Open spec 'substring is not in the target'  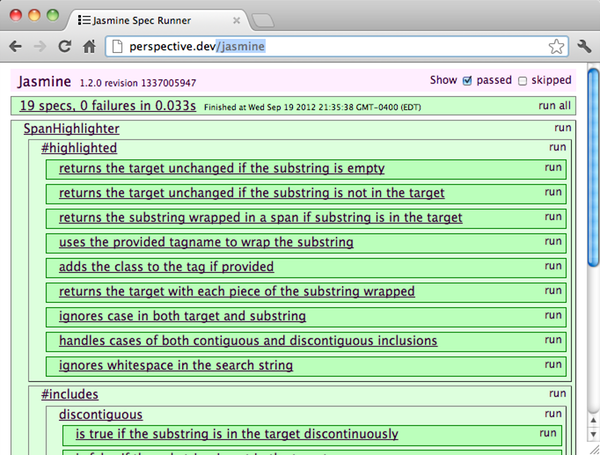[252, 193]
